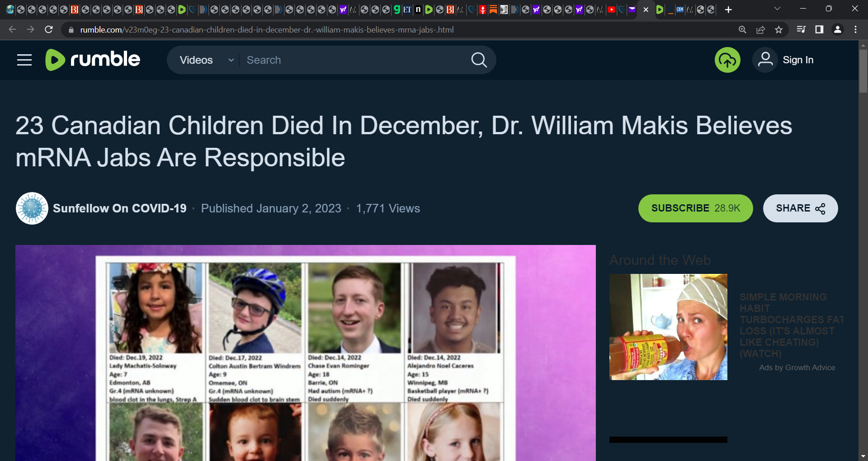Expand the Videos search type dropdown
The width and height of the screenshot is (868, 461).
coord(207,60)
